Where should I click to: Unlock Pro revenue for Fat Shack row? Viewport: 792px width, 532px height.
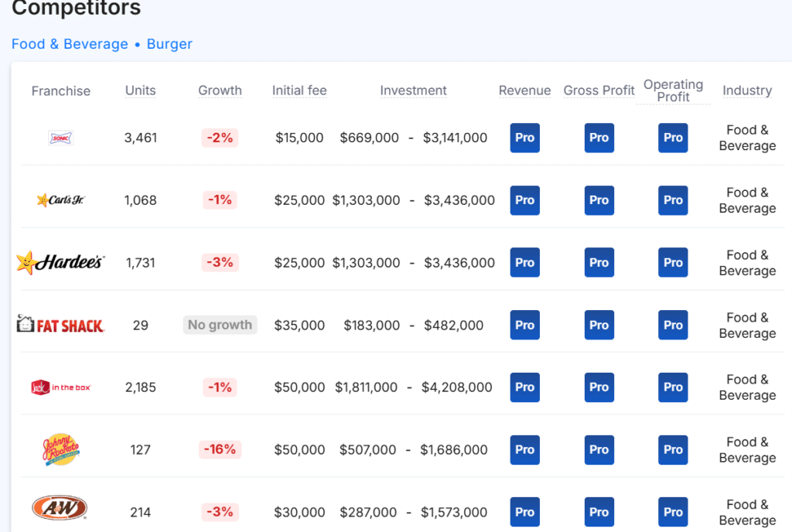tap(525, 325)
